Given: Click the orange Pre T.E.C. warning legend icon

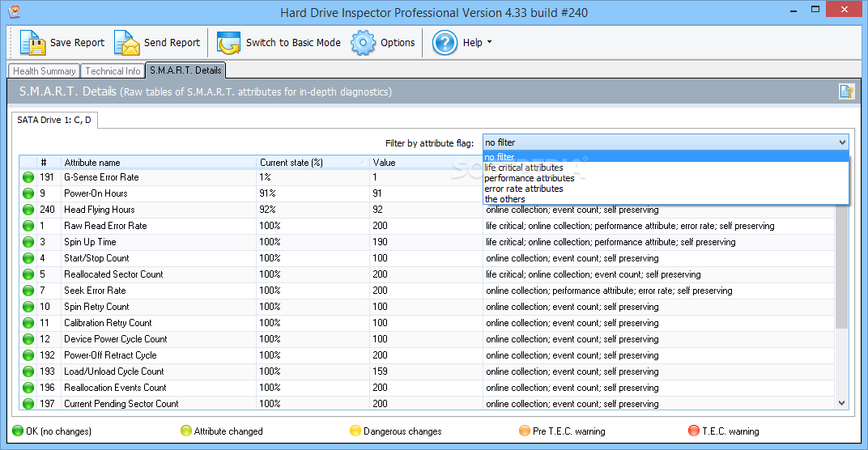Looking at the screenshot, I should 524,431.
